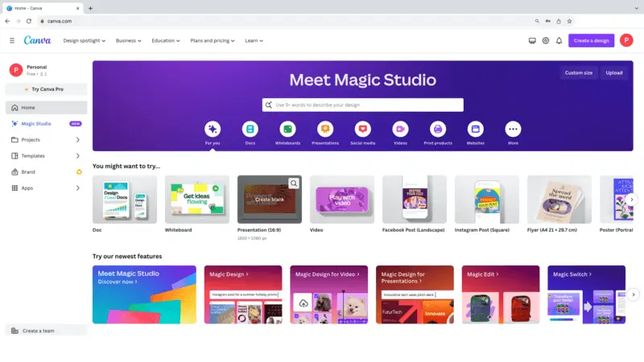Image resolution: width=644 pixels, height=362 pixels.
Task: Open Projects in sidebar
Action: [46, 140]
